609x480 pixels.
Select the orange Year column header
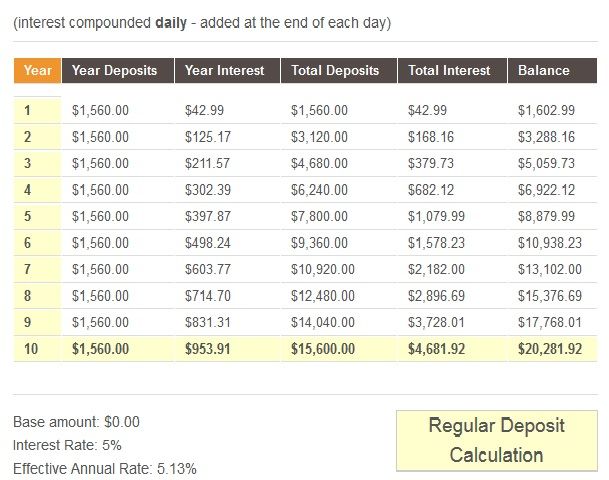[x=37, y=71]
